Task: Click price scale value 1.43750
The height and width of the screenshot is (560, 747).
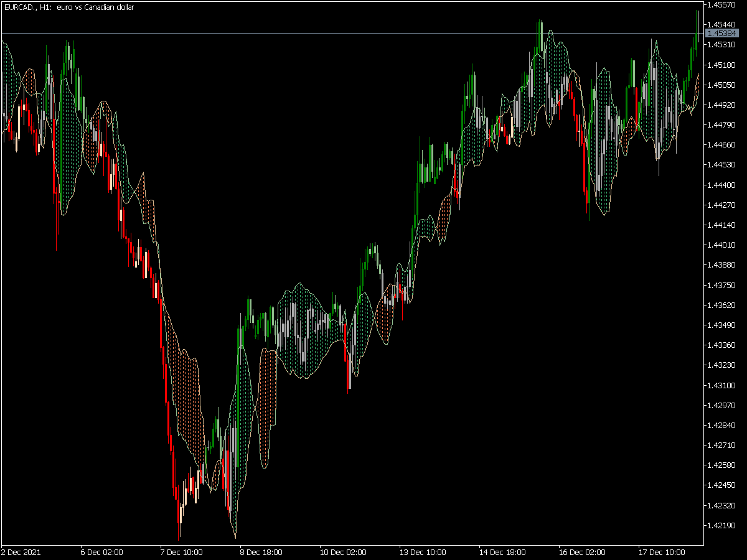Action: pyautogui.click(x=721, y=285)
